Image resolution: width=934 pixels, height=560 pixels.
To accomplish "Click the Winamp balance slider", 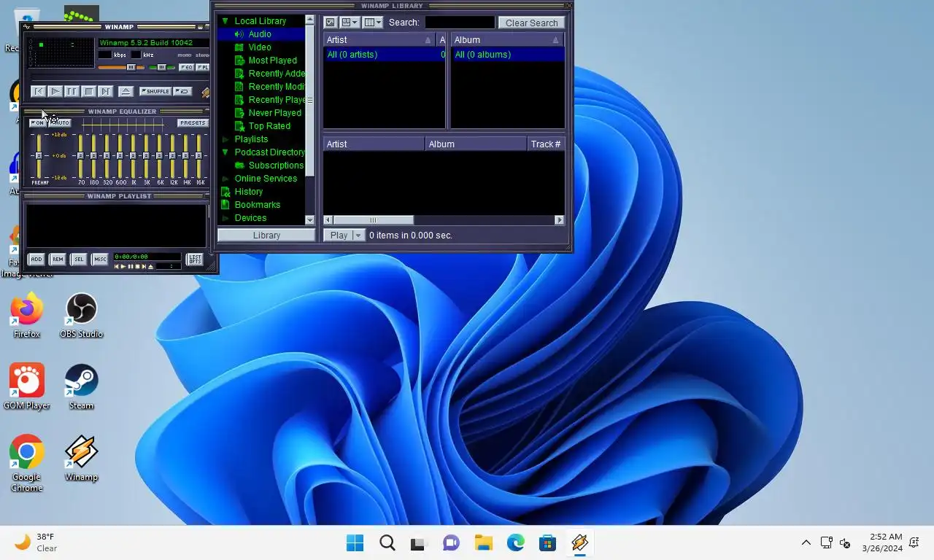I will [x=162, y=67].
